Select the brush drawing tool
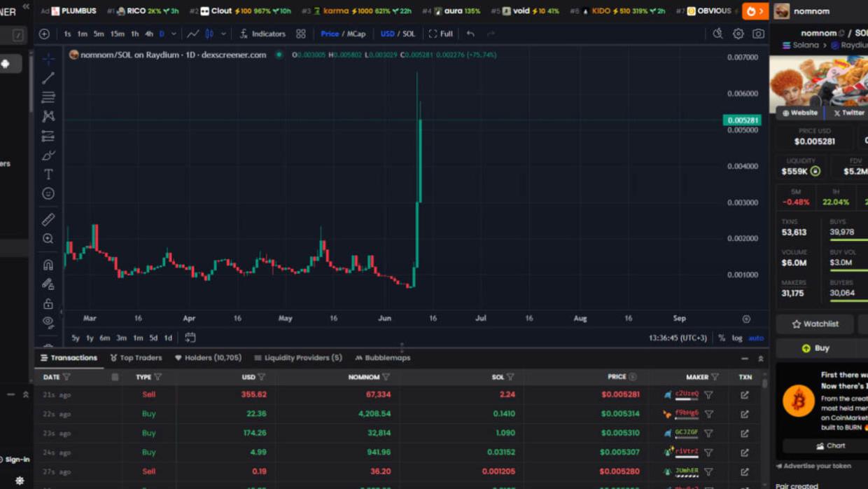The height and width of the screenshot is (489, 868). (x=48, y=155)
